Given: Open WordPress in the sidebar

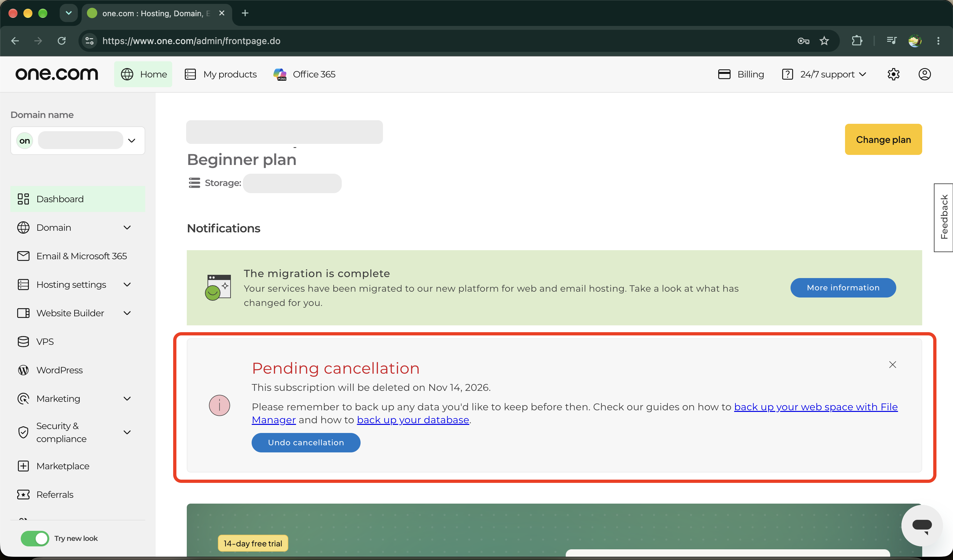Looking at the screenshot, I should pyautogui.click(x=77, y=370).
